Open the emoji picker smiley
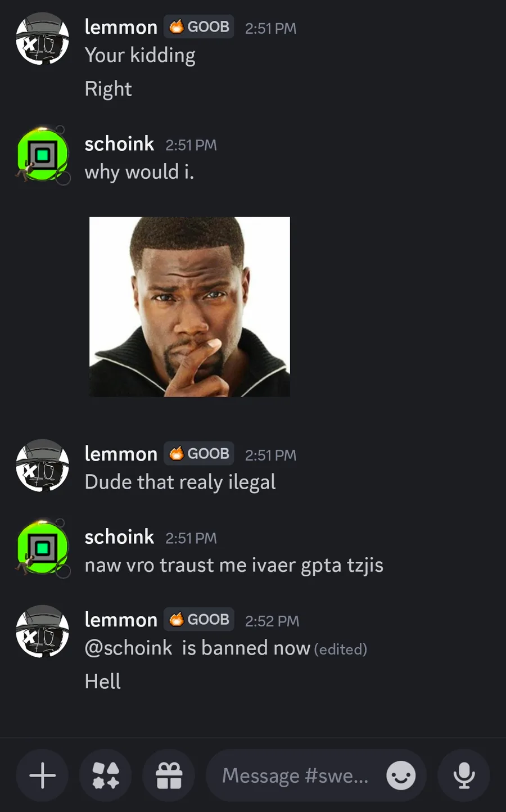 pyautogui.click(x=401, y=776)
